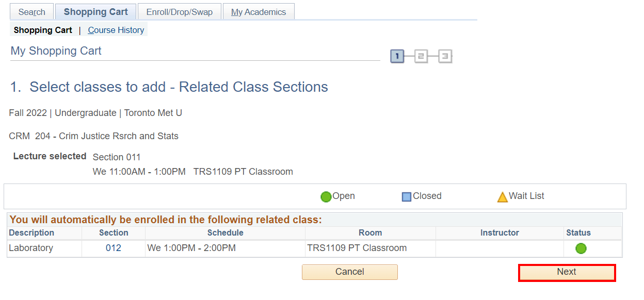Click the green Open legend circle
The width and height of the screenshot is (644, 300).
pyautogui.click(x=326, y=196)
